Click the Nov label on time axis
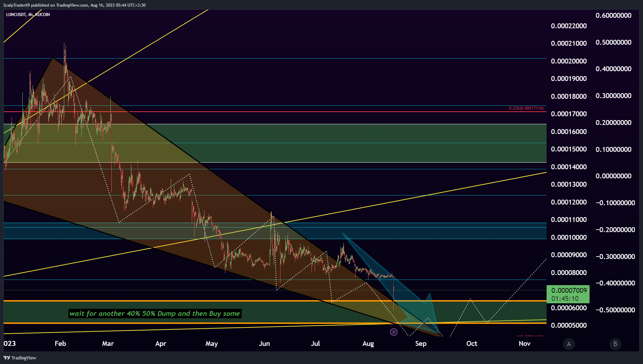Image resolution: width=643 pixels, height=364 pixels. pos(525,343)
